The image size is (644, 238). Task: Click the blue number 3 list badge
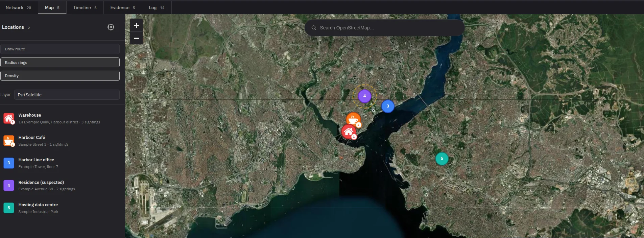coord(9,163)
